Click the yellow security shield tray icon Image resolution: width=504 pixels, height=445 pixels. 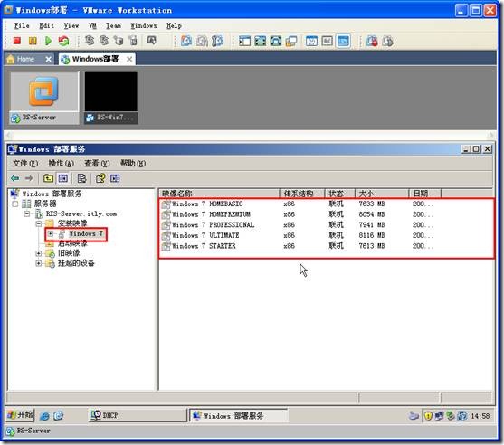click(x=428, y=416)
